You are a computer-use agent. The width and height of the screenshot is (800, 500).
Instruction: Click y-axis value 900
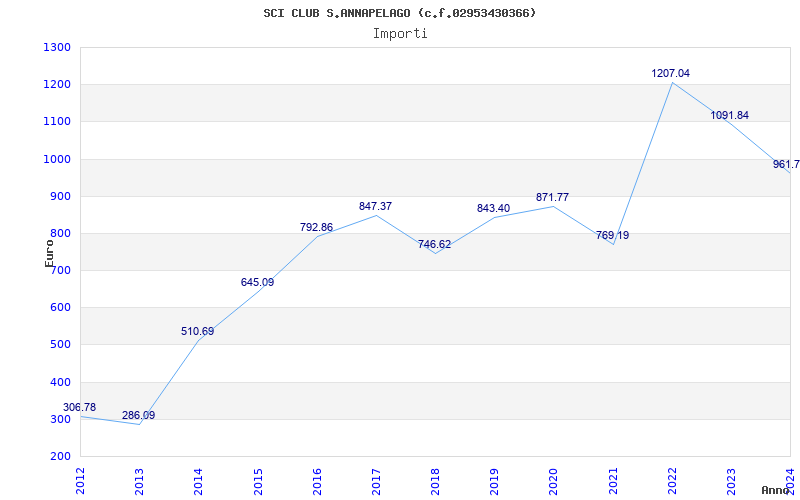point(60,196)
